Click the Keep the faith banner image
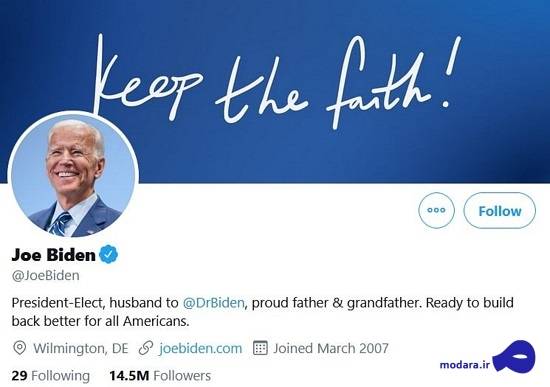Viewport: 550px width, 387px height. click(277, 82)
